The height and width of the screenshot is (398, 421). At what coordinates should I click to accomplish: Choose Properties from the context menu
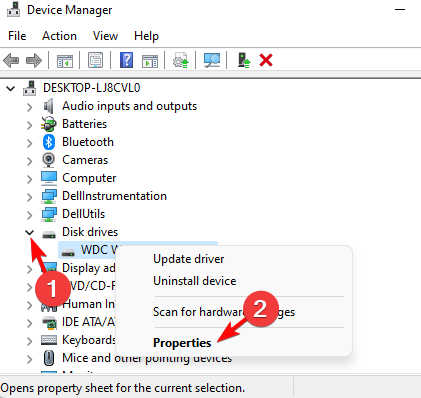pyautogui.click(x=182, y=343)
